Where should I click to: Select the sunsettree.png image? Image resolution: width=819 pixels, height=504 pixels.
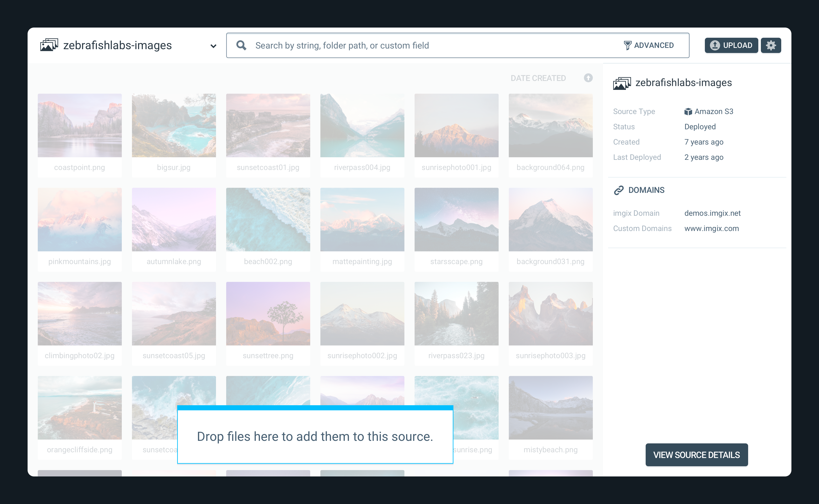[x=268, y=313]
